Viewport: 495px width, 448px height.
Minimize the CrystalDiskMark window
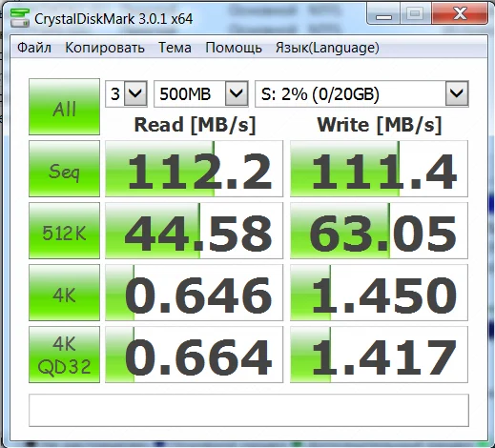pos(383,13)
